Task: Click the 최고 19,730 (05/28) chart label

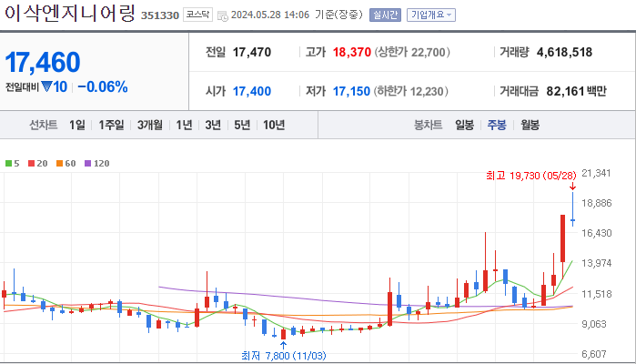Action: pos(531,176)
